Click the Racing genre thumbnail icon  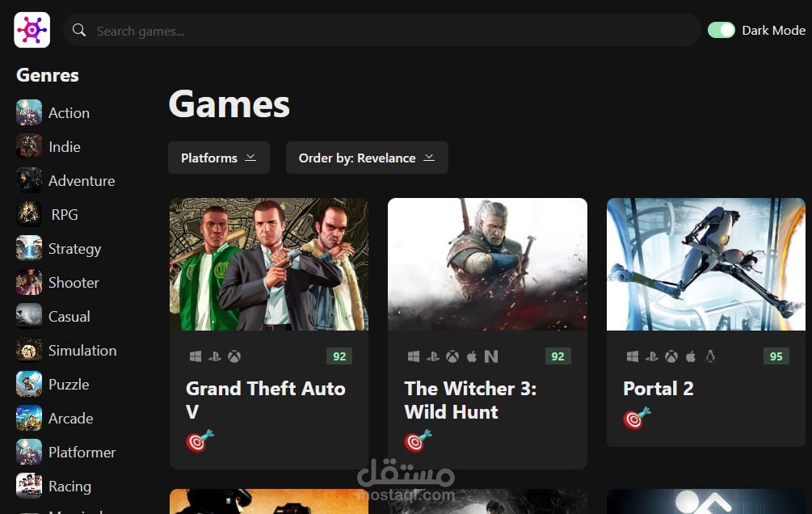(x=29, y=486)
